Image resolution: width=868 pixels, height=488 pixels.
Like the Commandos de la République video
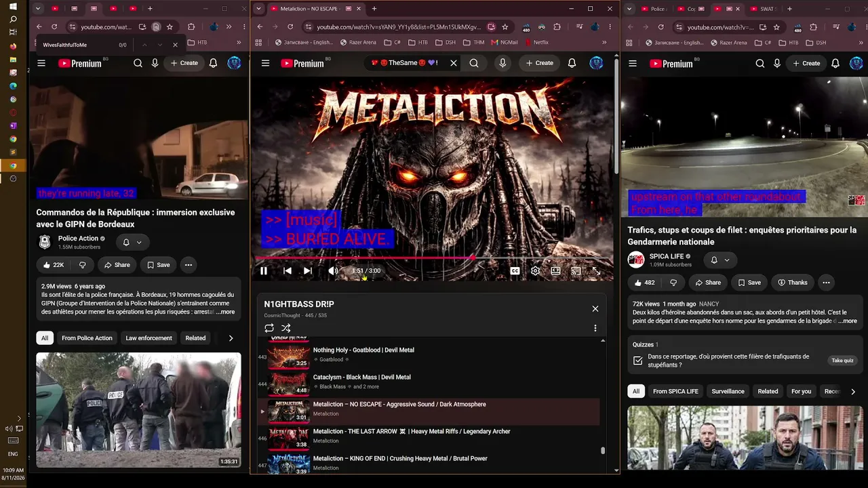click(53, 265)
